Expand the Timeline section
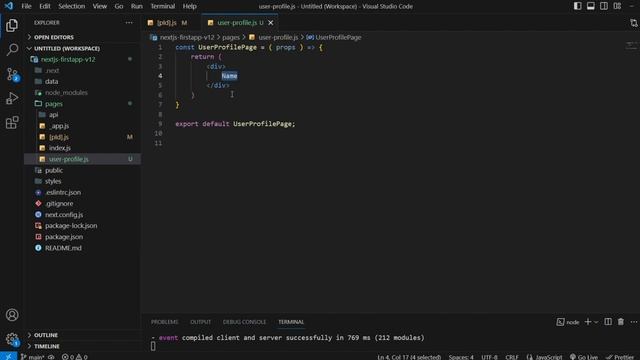The height and width of the screenshot is (360, 640). point(83,346)
